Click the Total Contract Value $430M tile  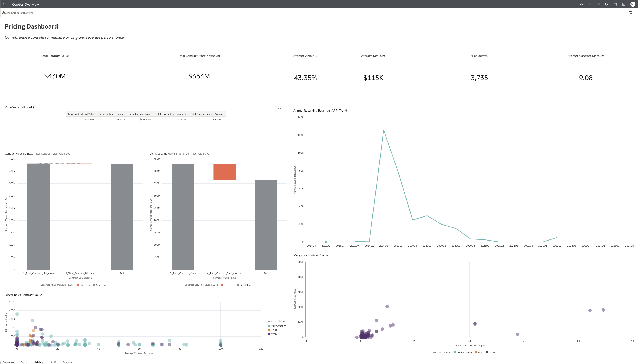(55, 76)
